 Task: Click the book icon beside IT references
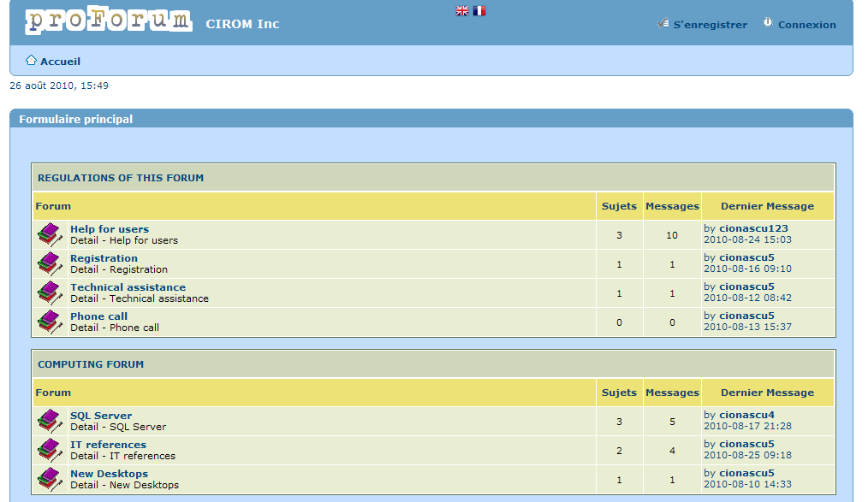(50, 451)
